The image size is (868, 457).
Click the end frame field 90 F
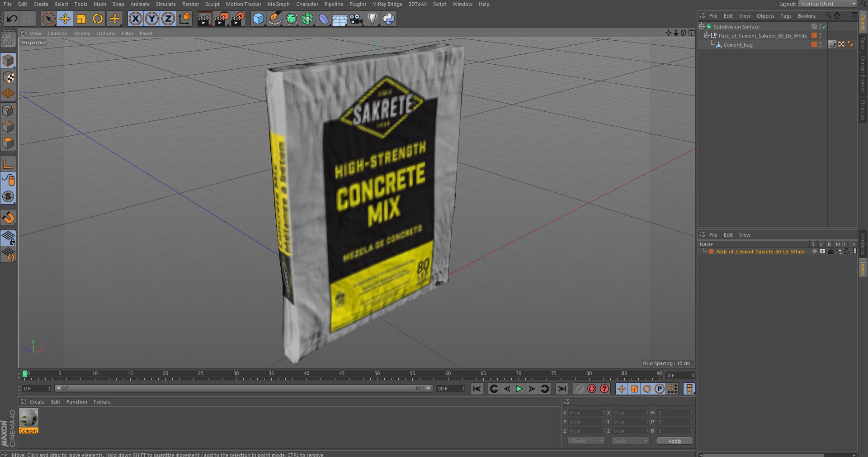[x=451, y=389]
